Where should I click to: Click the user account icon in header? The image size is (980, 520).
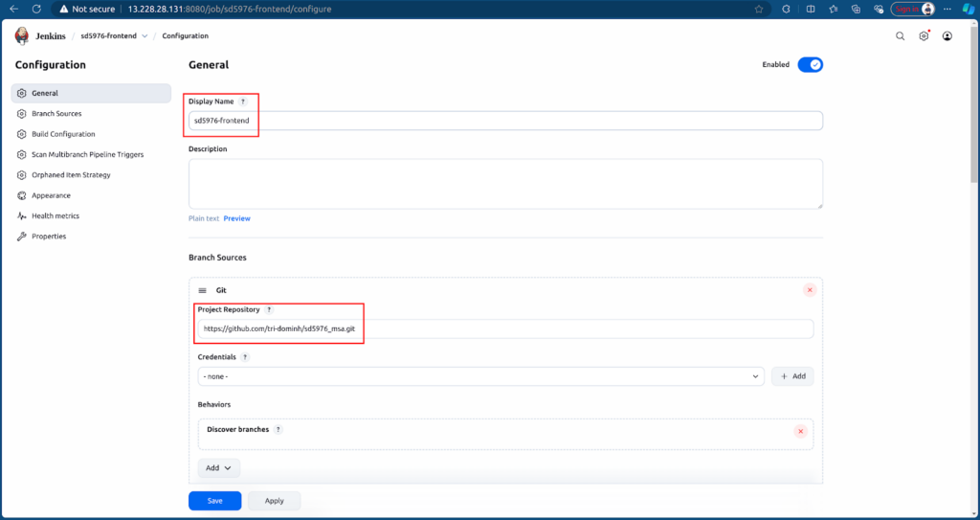pyautogui.click(x=947, y=36)
